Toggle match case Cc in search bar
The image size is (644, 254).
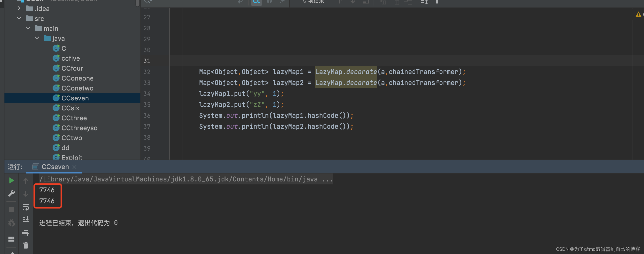pos(257,2)
